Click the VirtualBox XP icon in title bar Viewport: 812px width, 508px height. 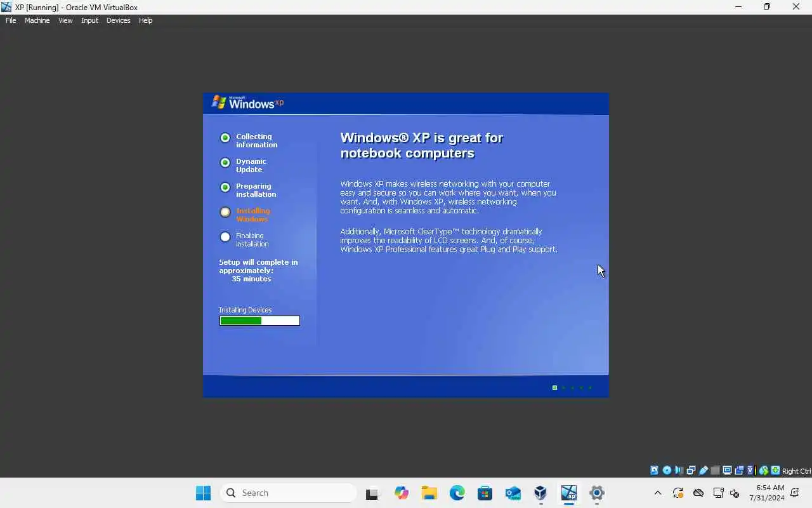6,7
